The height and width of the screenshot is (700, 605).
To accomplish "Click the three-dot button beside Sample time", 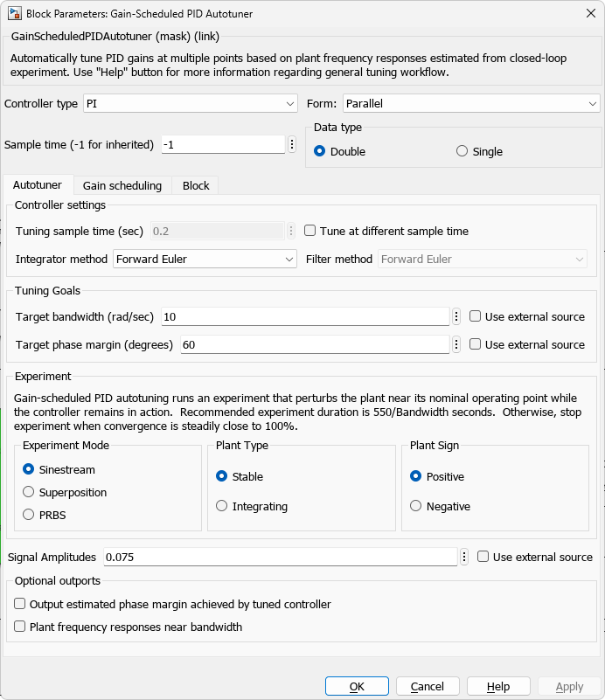I will pyautogui.click(x=291, y=144).
